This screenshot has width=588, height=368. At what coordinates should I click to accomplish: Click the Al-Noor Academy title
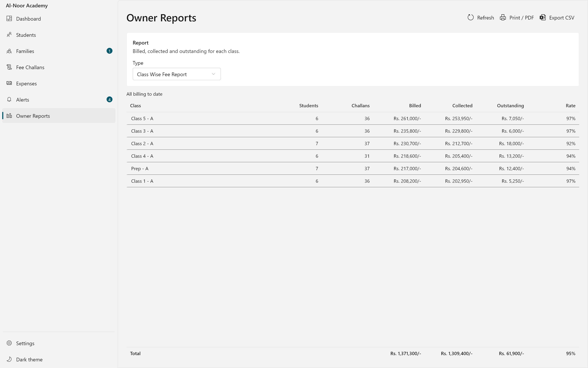(x=27, y=5)
